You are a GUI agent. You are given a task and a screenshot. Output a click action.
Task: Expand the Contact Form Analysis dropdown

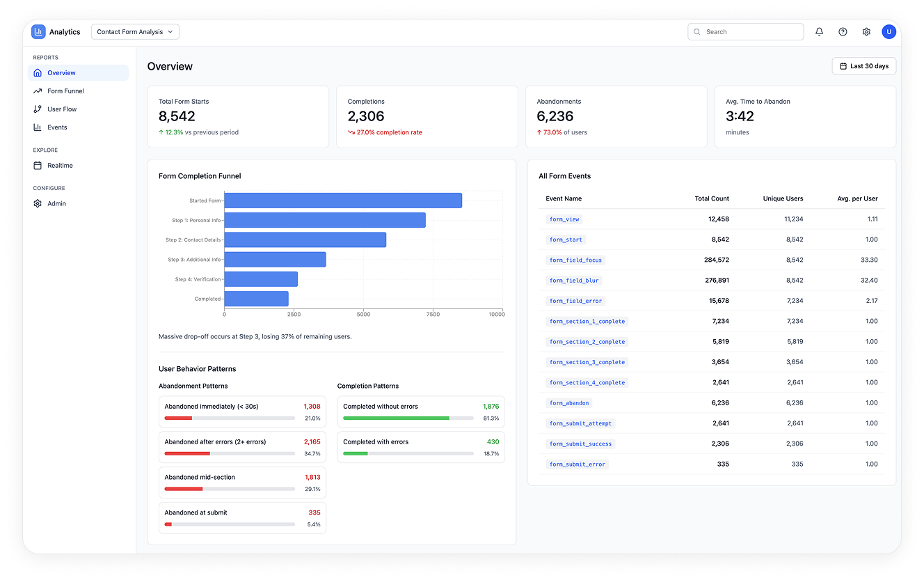tap(135, 31)
